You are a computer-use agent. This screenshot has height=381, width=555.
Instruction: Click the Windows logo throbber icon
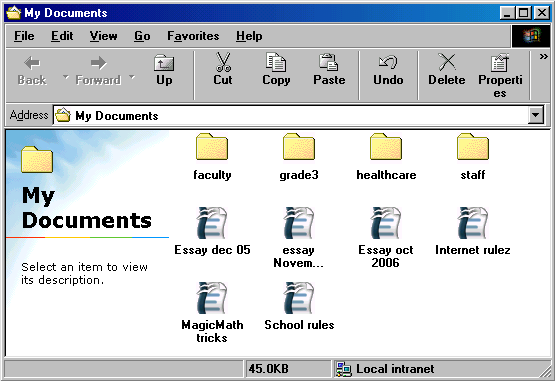pos(531,36)
